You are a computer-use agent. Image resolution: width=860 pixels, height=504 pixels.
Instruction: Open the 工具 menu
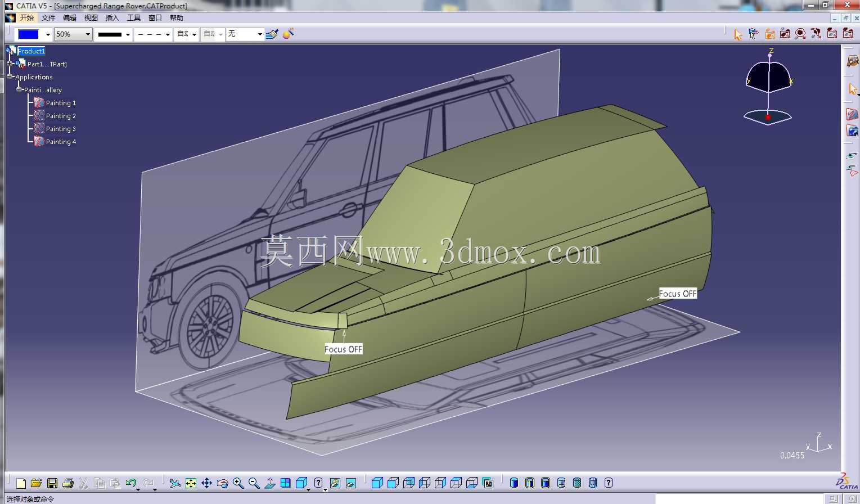(x=134, y=18)
